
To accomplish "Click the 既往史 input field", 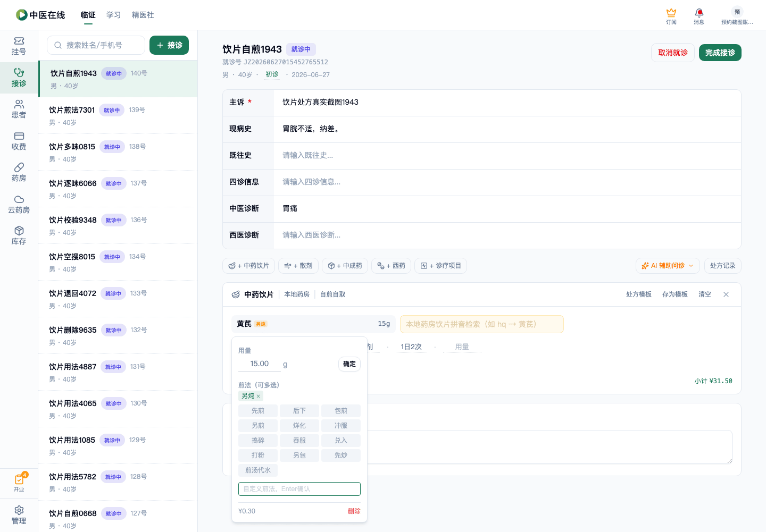I will [507, 156].
